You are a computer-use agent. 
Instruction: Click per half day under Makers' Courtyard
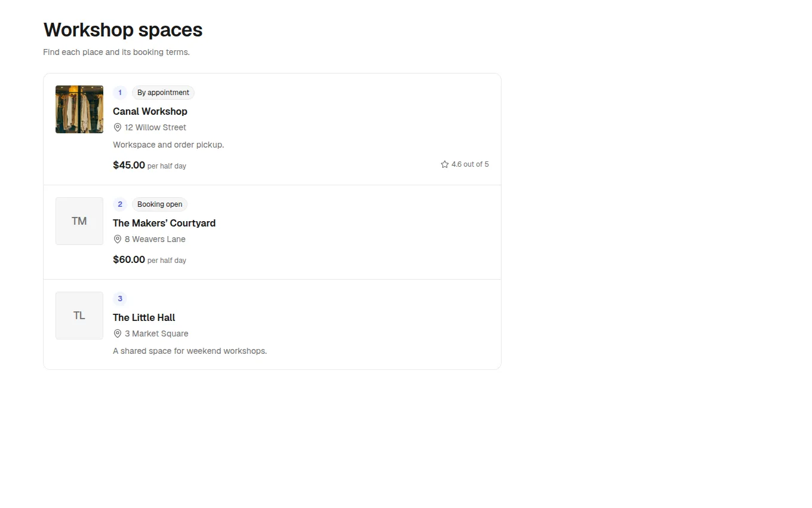[167, 261]
